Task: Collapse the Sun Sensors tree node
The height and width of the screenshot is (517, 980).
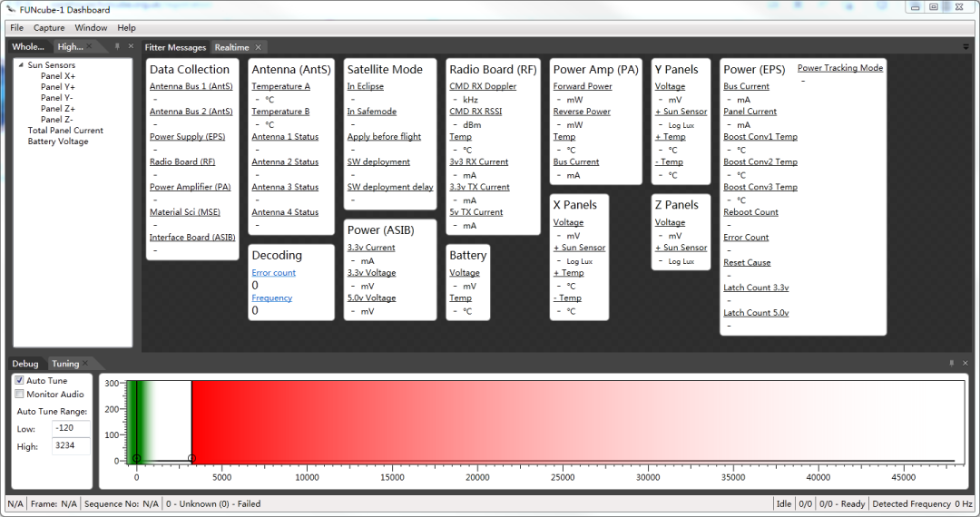Action: pyautogui.click(x=21, y=65)
